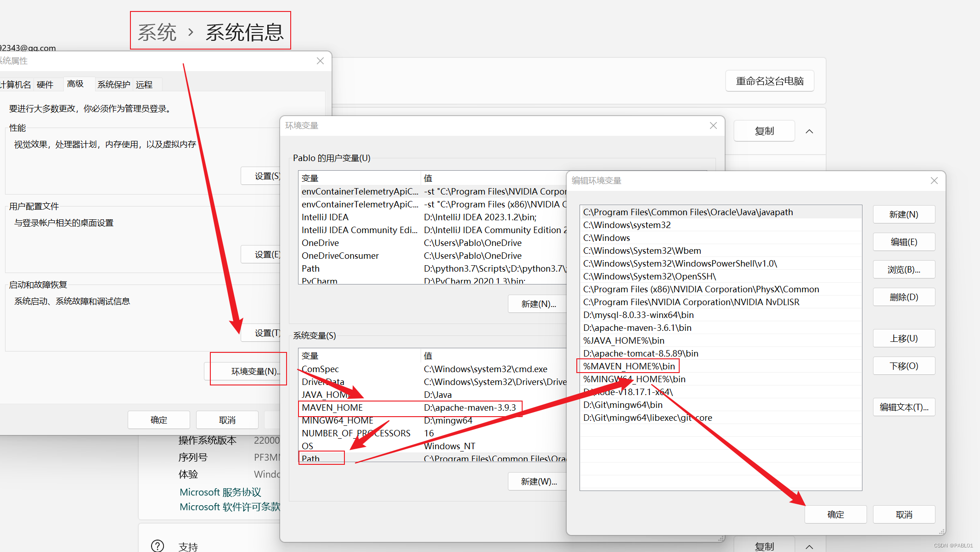This screenshot has width=980, height=552.
Task: Select user variable Path row
Action: (433, 268)
